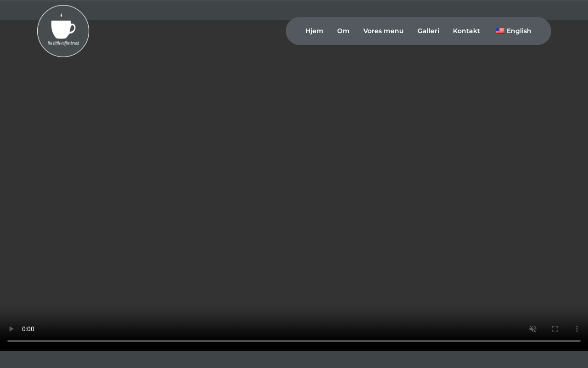Click the 0:00 video time label
This screenshot has height=368, width=588.
[28, 329]
